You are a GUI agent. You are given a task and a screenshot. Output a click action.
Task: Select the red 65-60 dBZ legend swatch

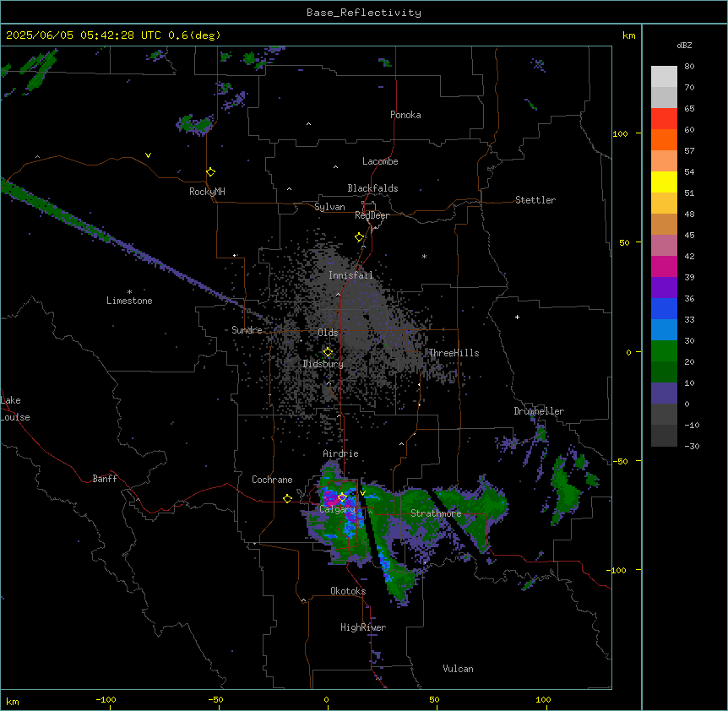664,119
